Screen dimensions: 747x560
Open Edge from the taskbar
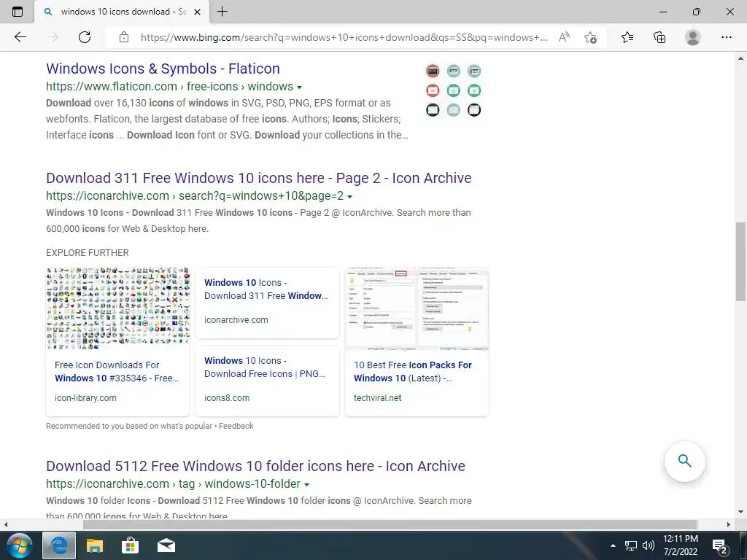[59, 545]
